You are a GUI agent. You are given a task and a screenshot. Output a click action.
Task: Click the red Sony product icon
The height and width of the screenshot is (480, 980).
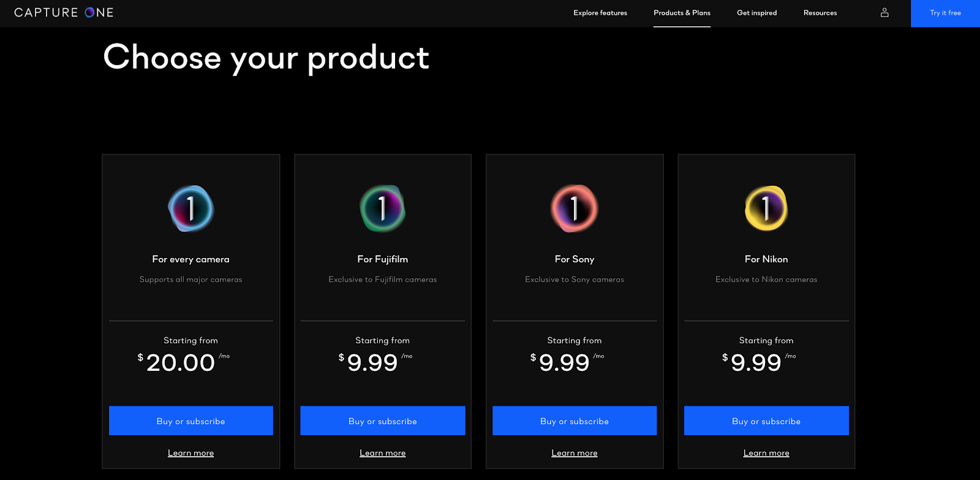point(575,208)
